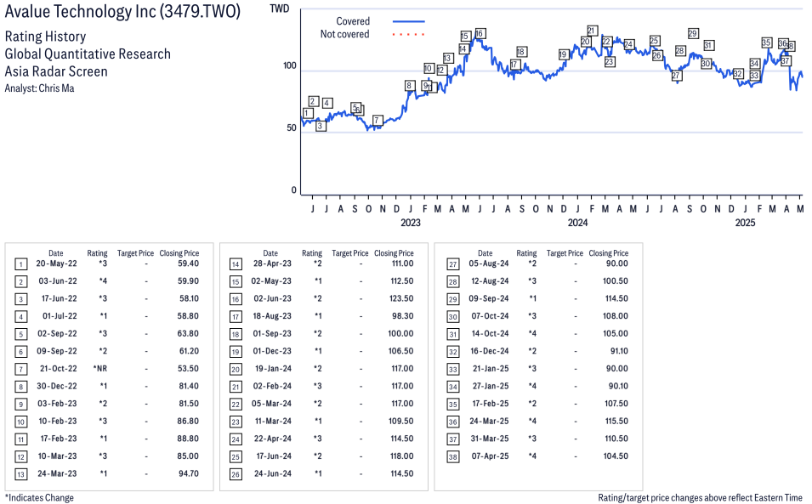Click chart marker 29 on the price chart
The width and height of the screenshot is (812, 504).
[x=694, y=33]
